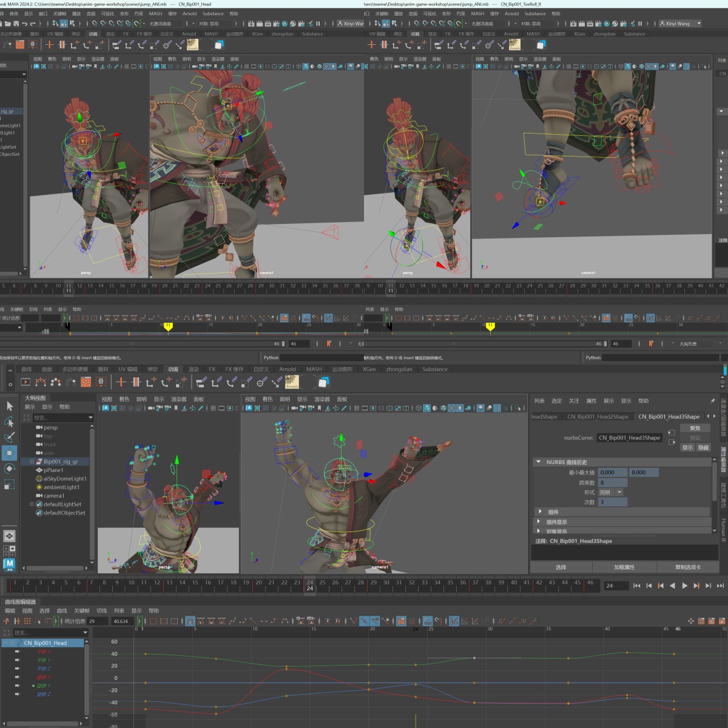Click 加载属性 button at Attribute Editor bottom
728x728 pixels.
624,567
